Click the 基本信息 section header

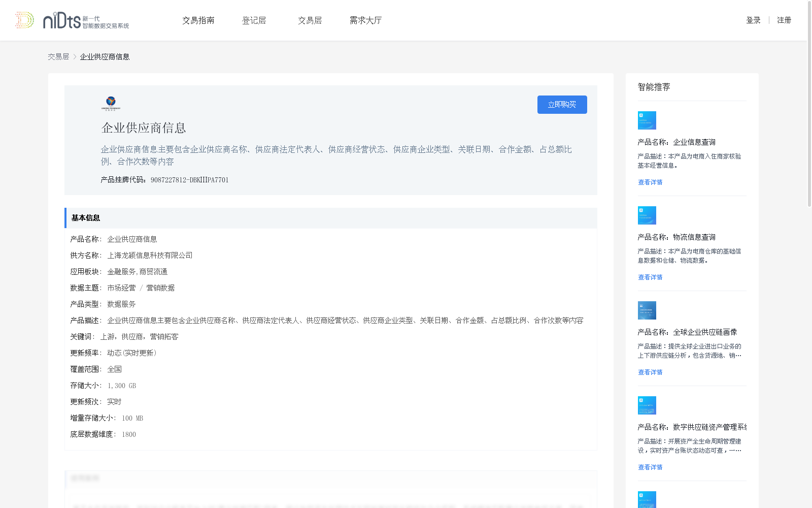pos(331,218)
